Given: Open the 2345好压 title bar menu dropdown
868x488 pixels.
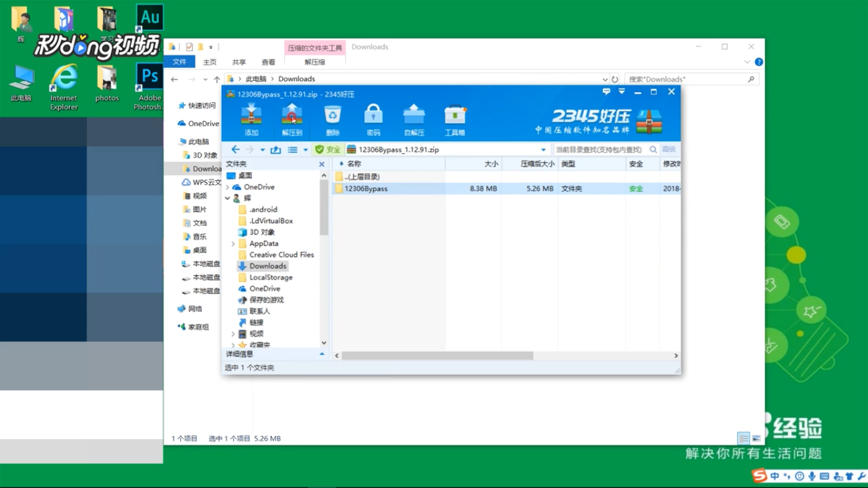Looking at the screenshot, I should pos(621,91).
